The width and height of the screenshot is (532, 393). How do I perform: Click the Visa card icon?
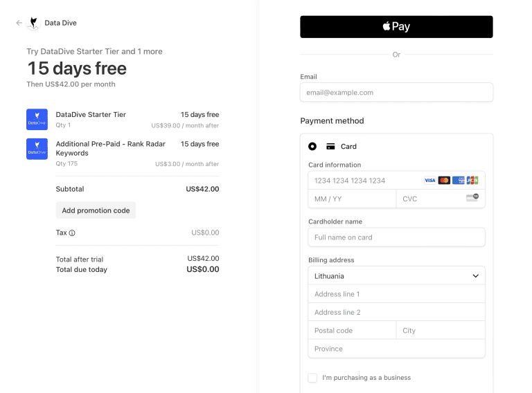430,180
